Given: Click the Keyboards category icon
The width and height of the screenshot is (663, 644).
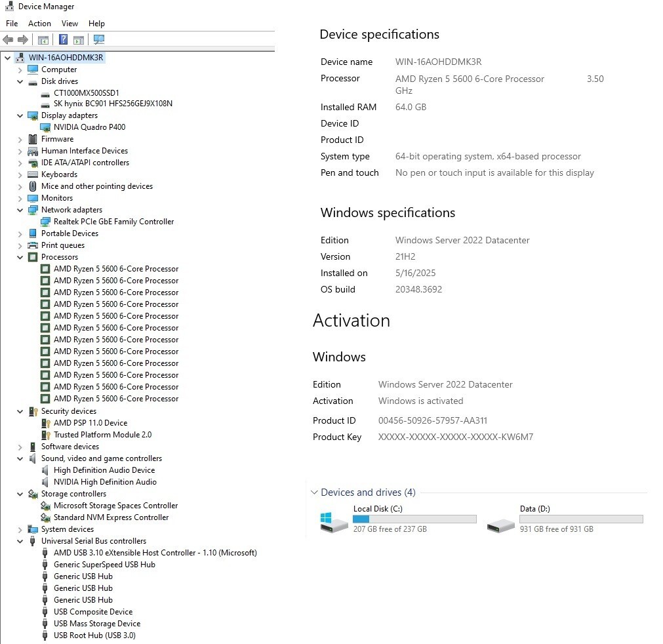Looking at the screenshot, I should coord(33,174).
